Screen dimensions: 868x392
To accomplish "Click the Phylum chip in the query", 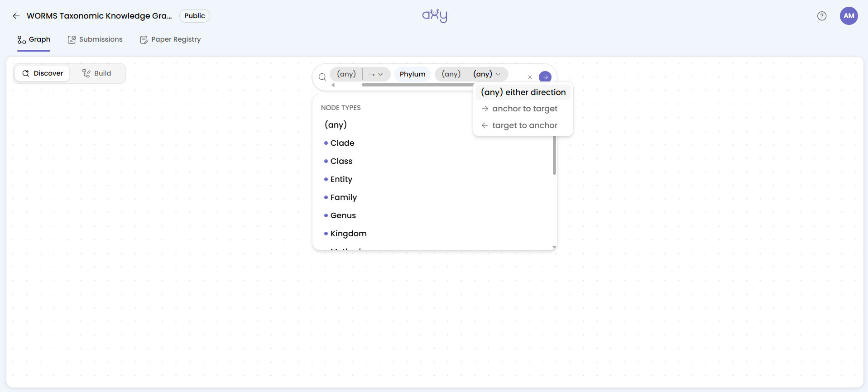I will 412,74.
